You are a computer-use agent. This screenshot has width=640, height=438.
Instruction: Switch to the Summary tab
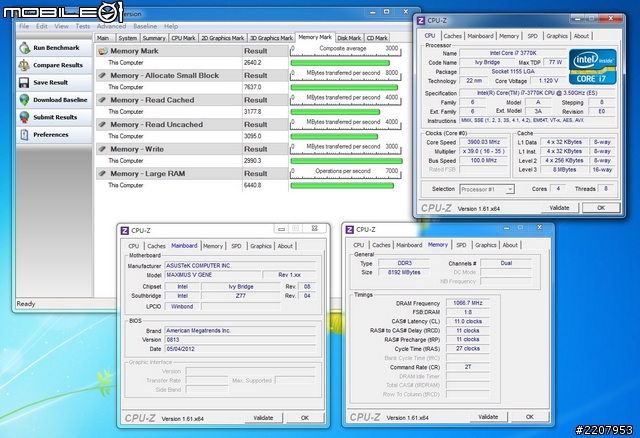pyautogui.click(x=154, y=38)
